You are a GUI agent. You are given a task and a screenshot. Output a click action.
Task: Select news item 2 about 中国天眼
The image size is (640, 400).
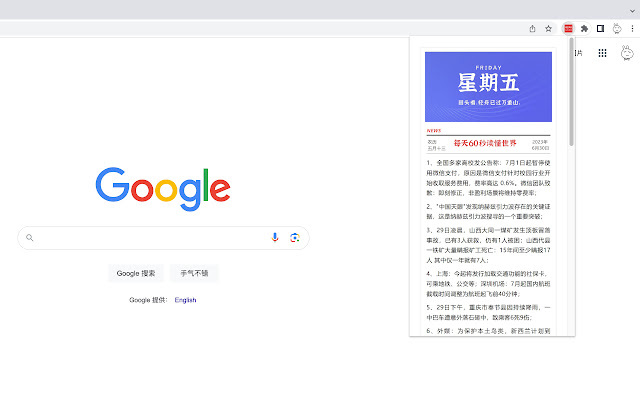point(488,211)
